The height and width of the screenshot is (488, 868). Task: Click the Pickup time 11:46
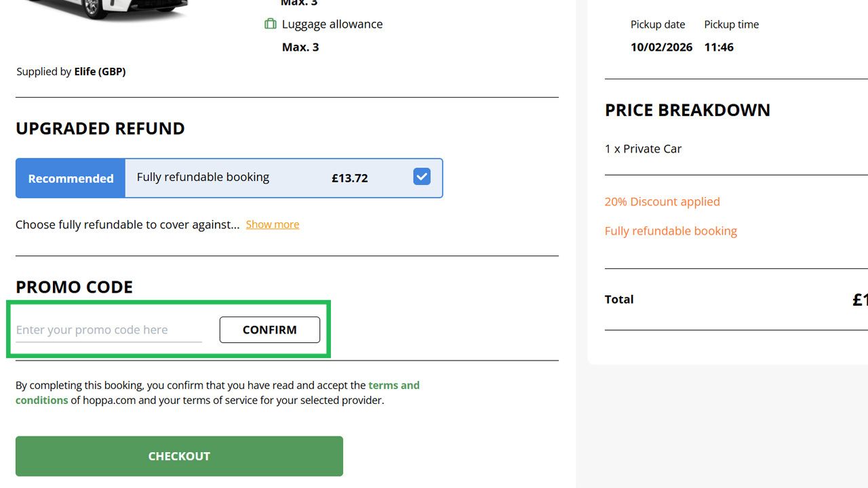719,47
